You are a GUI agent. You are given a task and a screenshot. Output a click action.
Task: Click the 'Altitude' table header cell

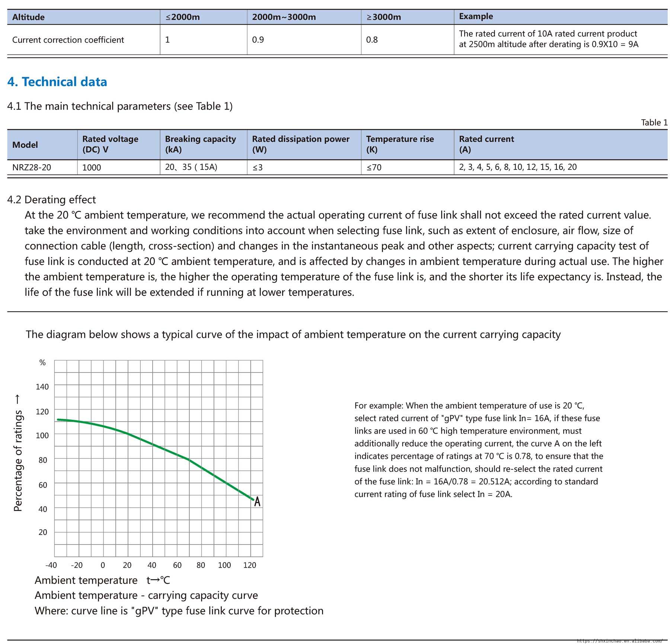click(x=28, y=17)
